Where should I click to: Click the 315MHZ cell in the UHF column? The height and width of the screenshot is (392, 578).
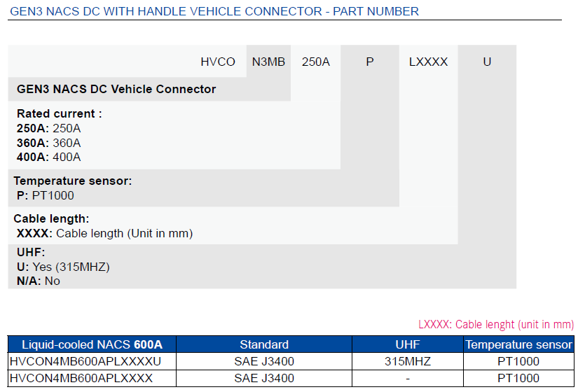407,361
